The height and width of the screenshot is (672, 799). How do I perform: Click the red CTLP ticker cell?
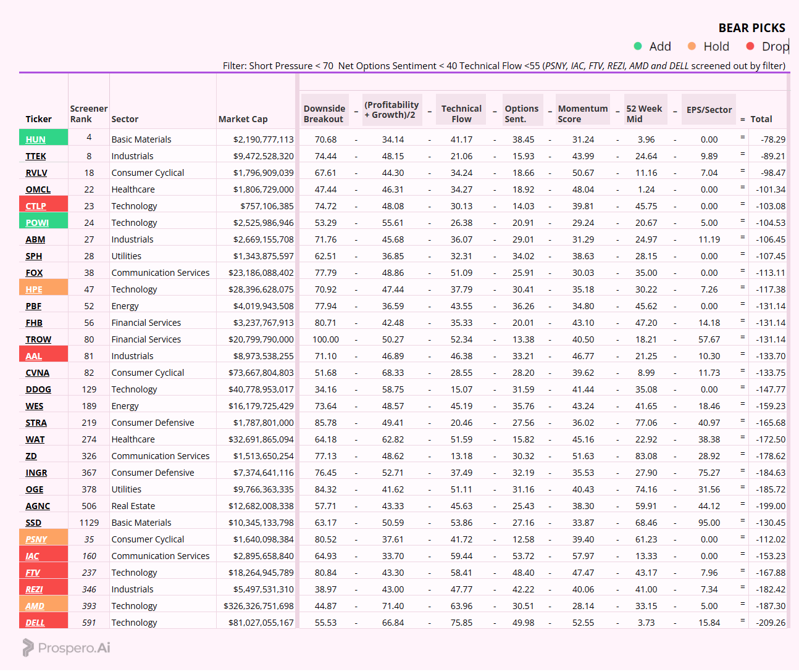43,204
